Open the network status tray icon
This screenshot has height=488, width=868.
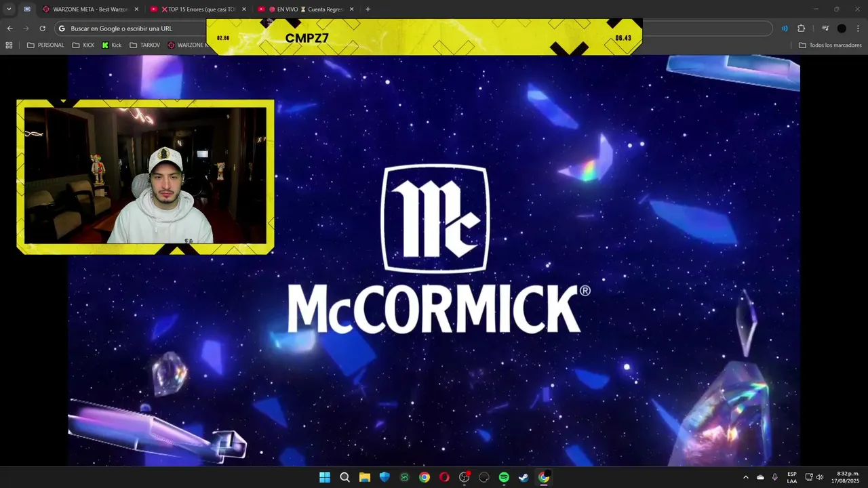click(x=809, y=477)
